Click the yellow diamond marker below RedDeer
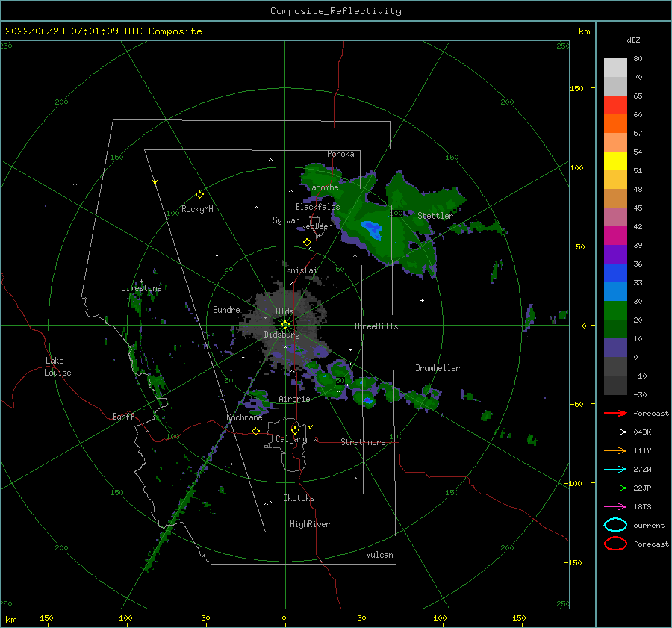 pyautogui.click(x=307, y=243)
